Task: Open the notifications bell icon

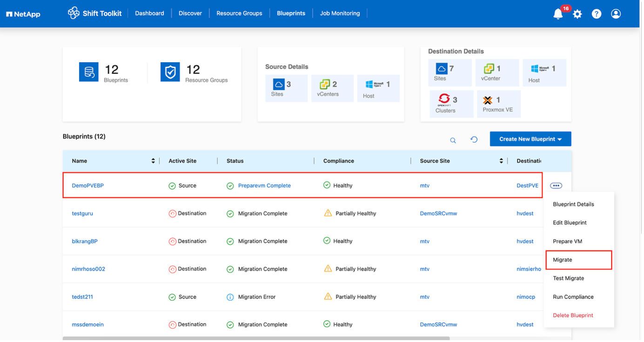Action: 558,14
